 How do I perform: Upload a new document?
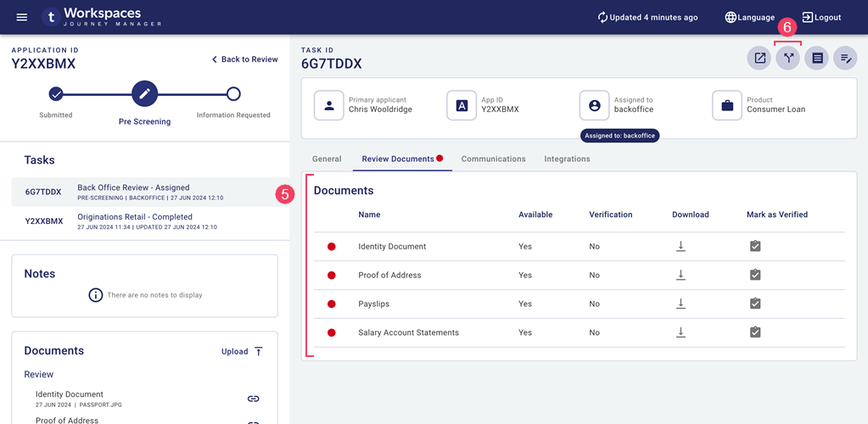point(243,351)
